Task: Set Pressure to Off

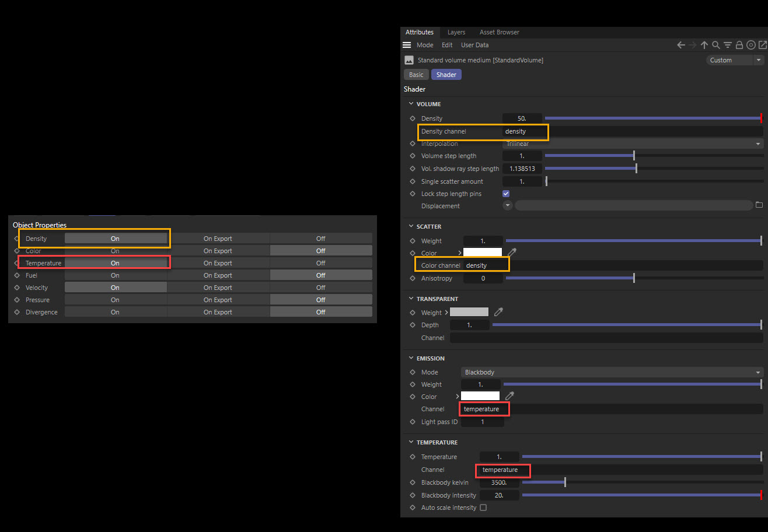Action: pos(321,300)
